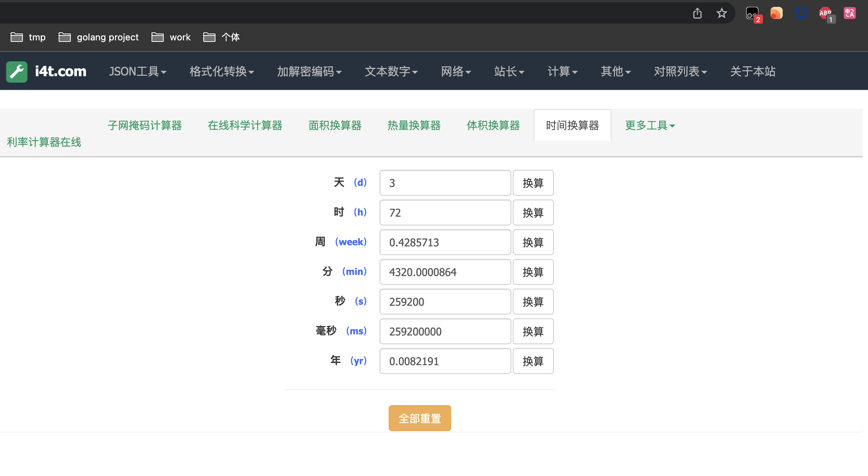Open the black extension with badge 2
Viewport: 868px width, 476px height.
click(752, 13)
